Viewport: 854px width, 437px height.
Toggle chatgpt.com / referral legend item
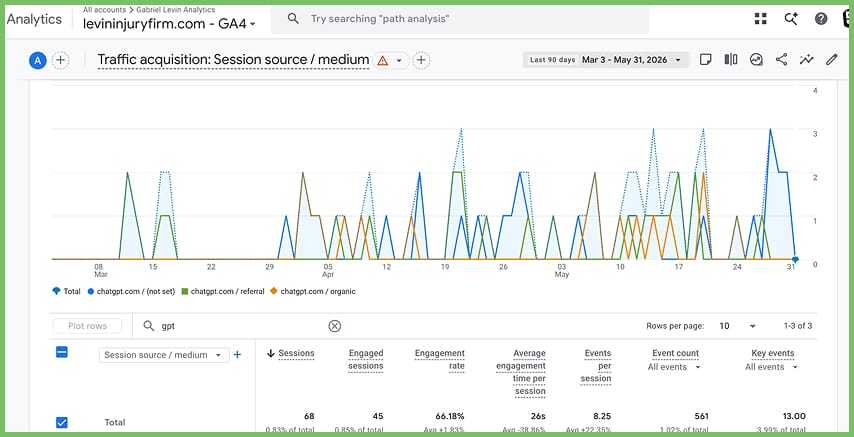223,292
